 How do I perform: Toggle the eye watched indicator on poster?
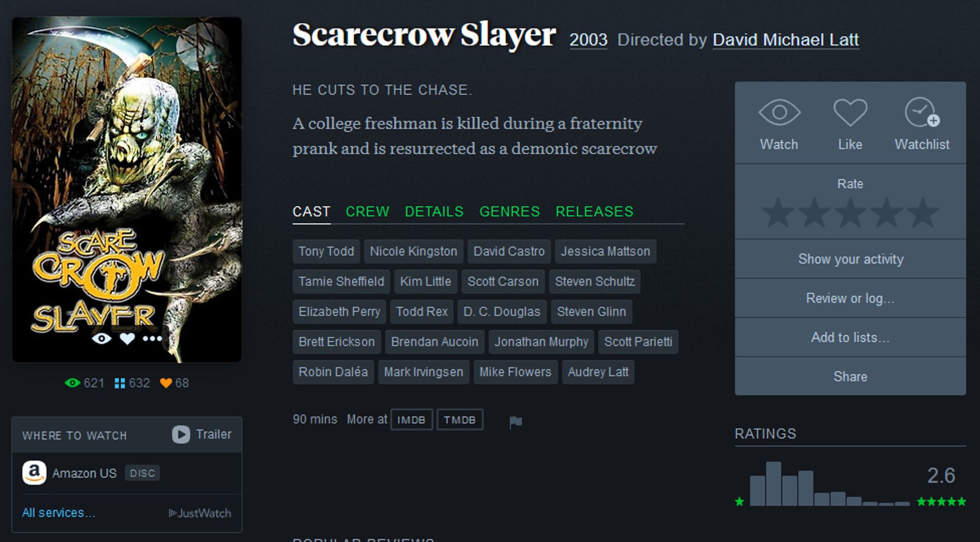104,341
